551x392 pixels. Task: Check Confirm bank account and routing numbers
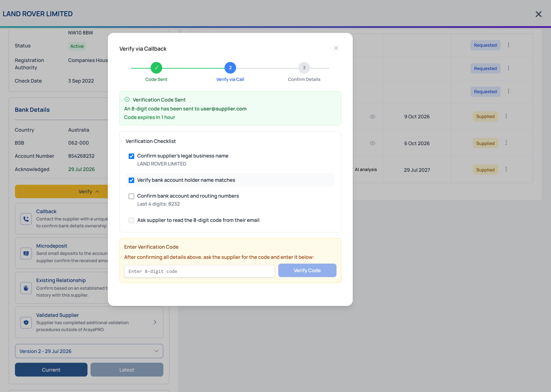pyautogui.click(x=131, y=196)
